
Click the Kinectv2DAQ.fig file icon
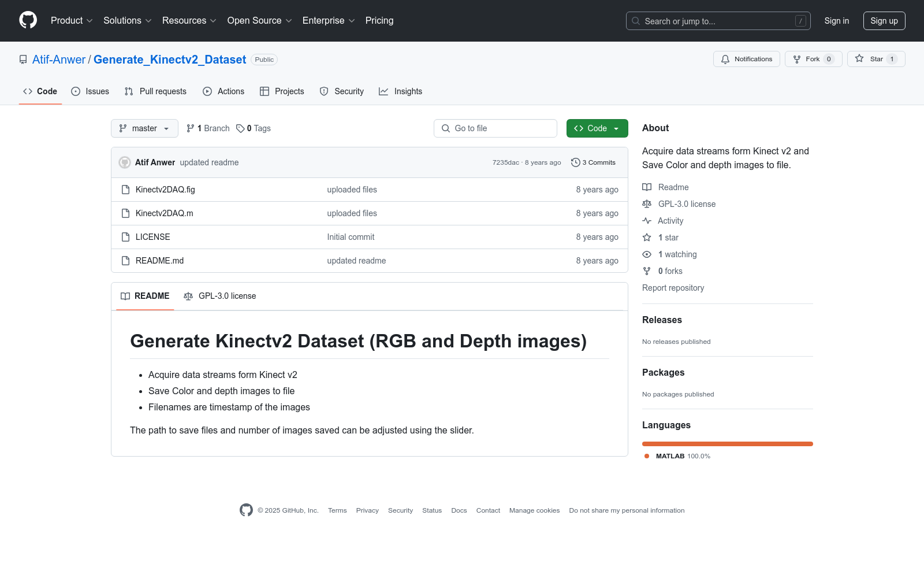[125, 190]
